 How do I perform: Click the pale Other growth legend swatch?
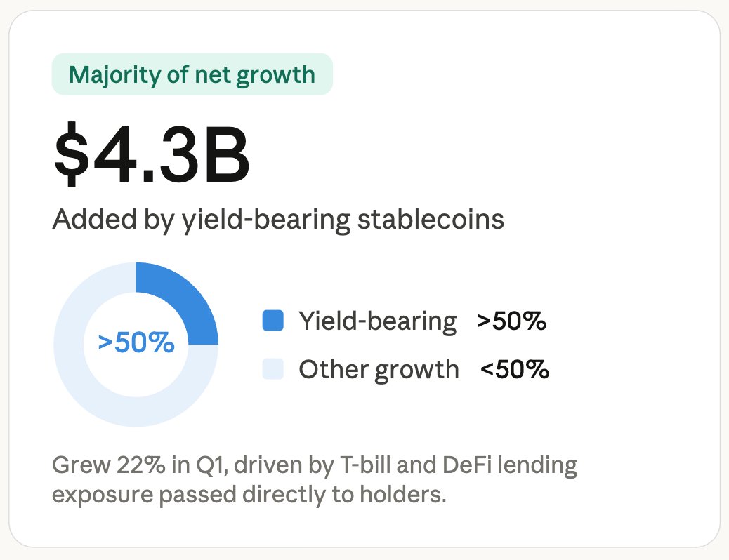pyautogui.click(x=272, y=368)
